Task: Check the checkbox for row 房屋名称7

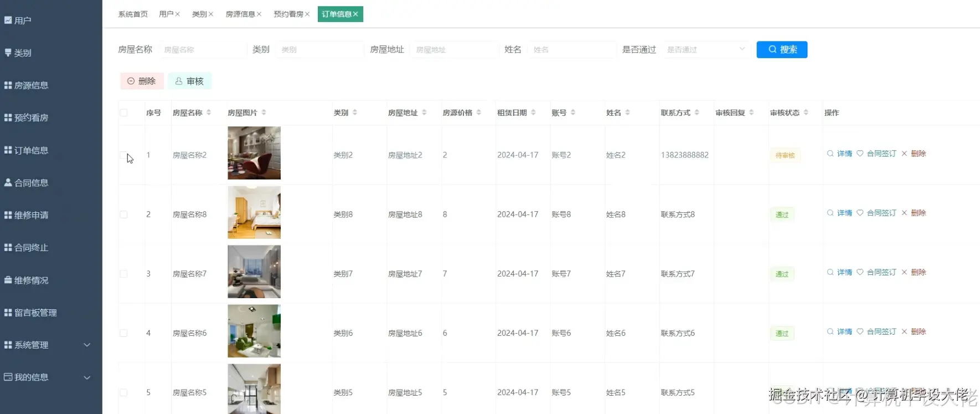Action: pyautogui.click(x=123, y=274)
